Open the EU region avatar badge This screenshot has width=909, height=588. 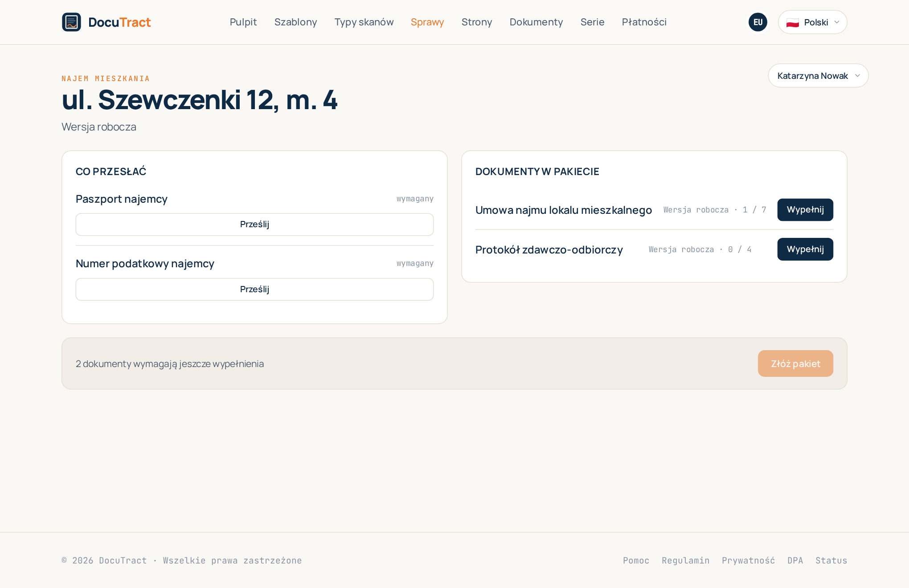pyautogui.click(x=758, y=22)
